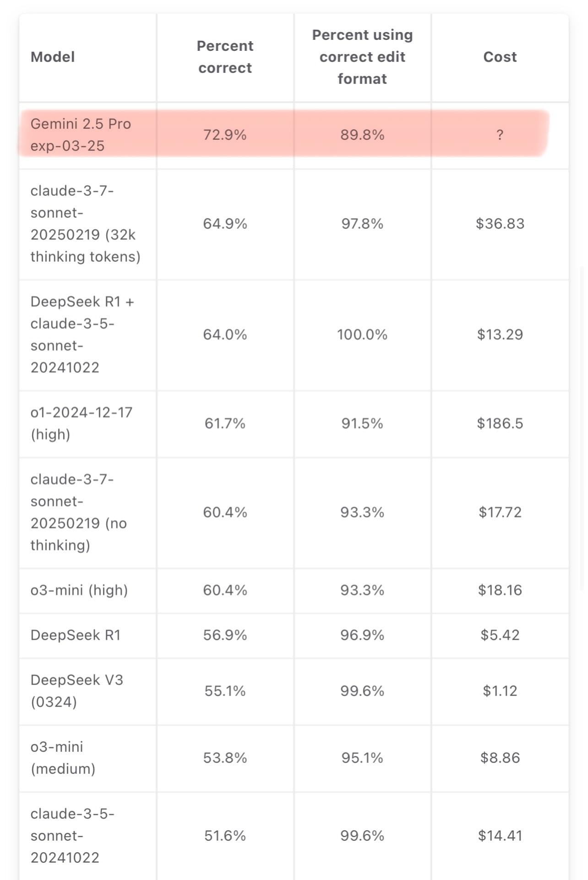
Task: Click the o3-mini (high) model name
Action: pos(79,590)
